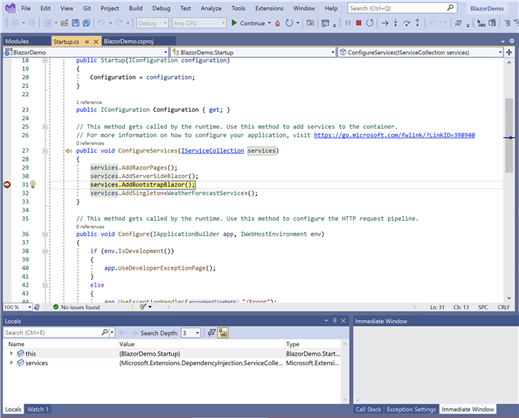Switch to the Watch 1 tab
The image size is (519, 418).
[38, 409]
